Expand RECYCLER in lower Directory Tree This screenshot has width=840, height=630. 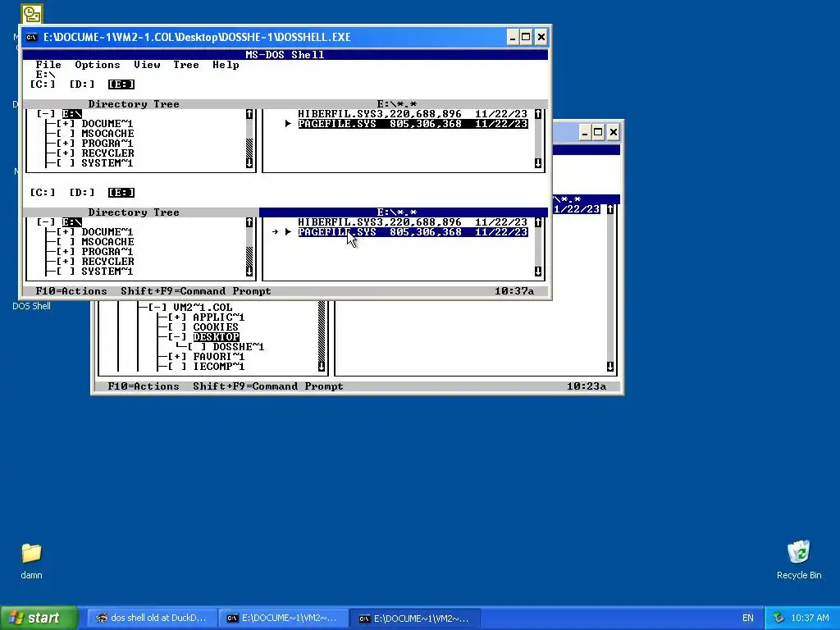coord(66,262)
